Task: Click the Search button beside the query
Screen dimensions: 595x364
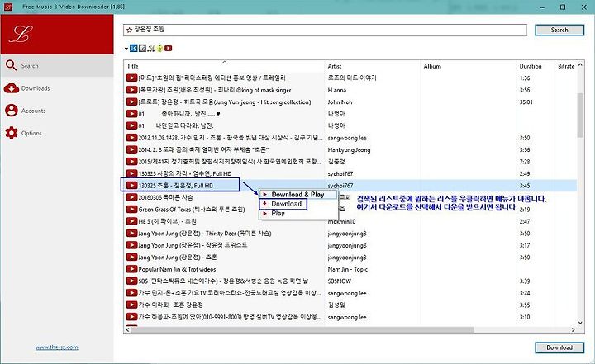Action: [559, 30]
